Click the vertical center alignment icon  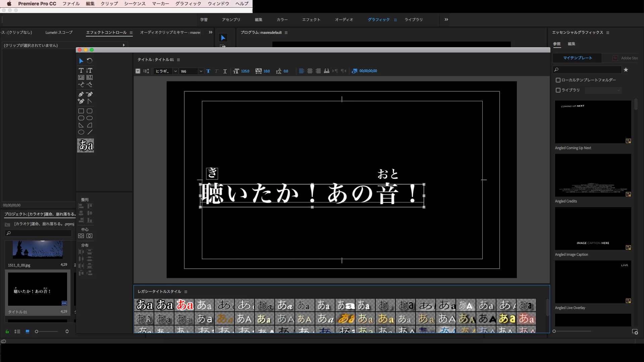81,236
